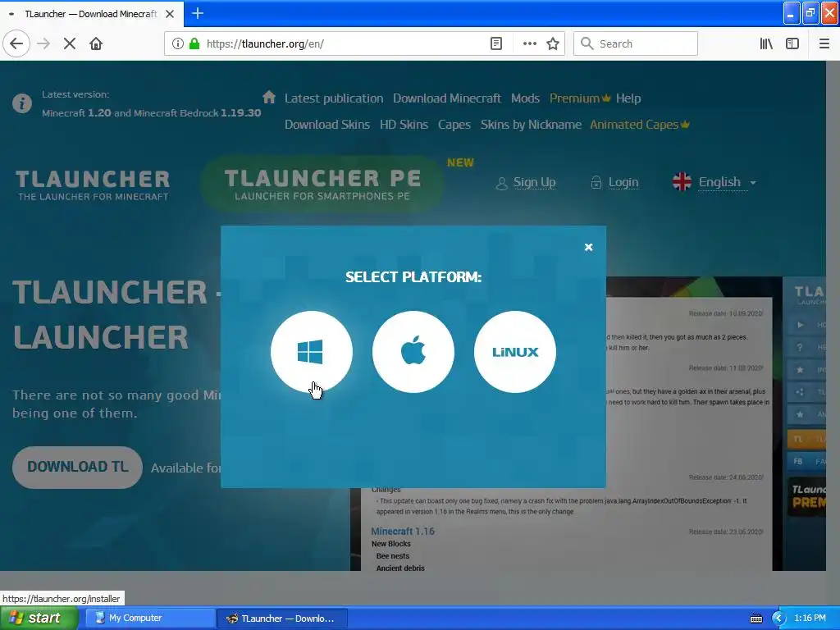Click the DOWNLOAD TL button
840x630 pixels.
pyautogui.click(x=78, y=467)
